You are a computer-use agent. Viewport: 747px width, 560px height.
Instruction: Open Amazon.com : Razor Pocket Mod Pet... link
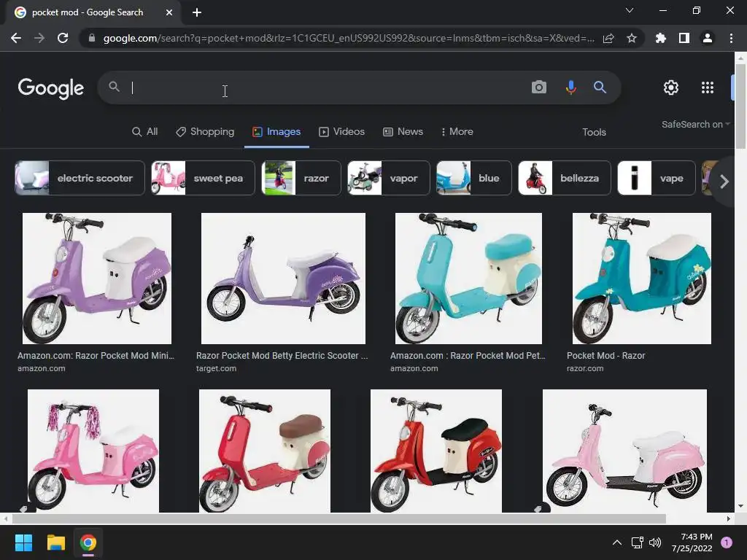point(468,356)
